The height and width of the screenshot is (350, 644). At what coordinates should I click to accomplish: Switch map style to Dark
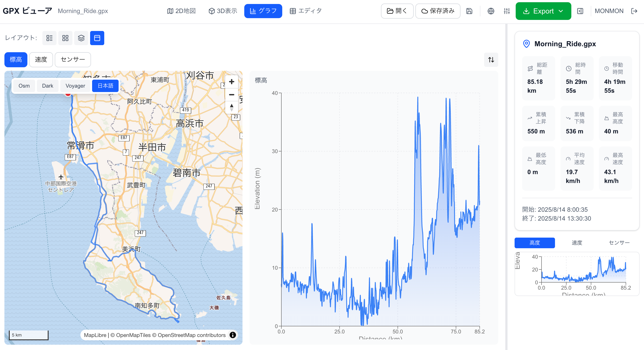pos(47,86)
